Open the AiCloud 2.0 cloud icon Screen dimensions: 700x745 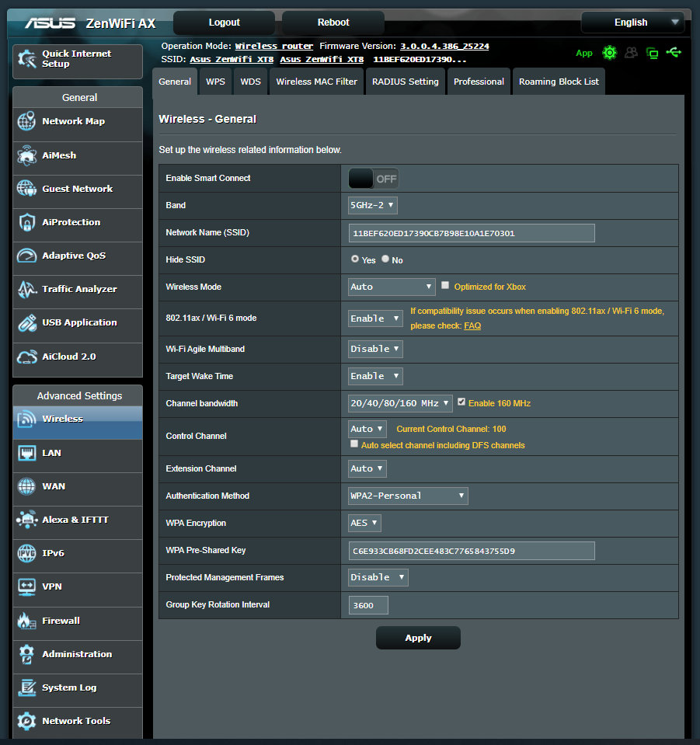coord(26,357)
